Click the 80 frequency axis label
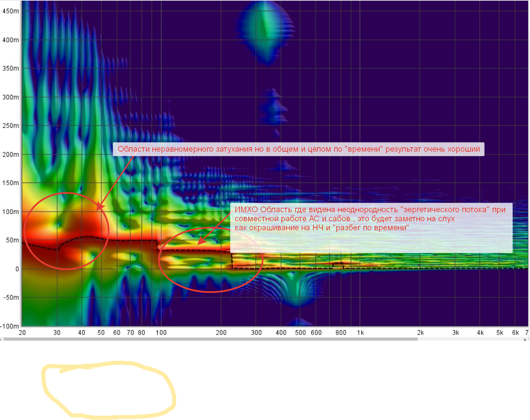Screen dimensions: 530x420 [142, 333]
